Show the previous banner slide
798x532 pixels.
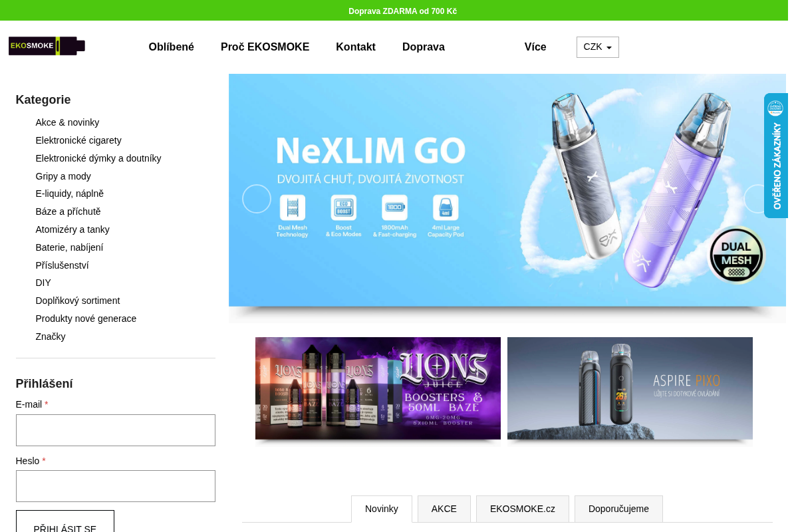257,199
